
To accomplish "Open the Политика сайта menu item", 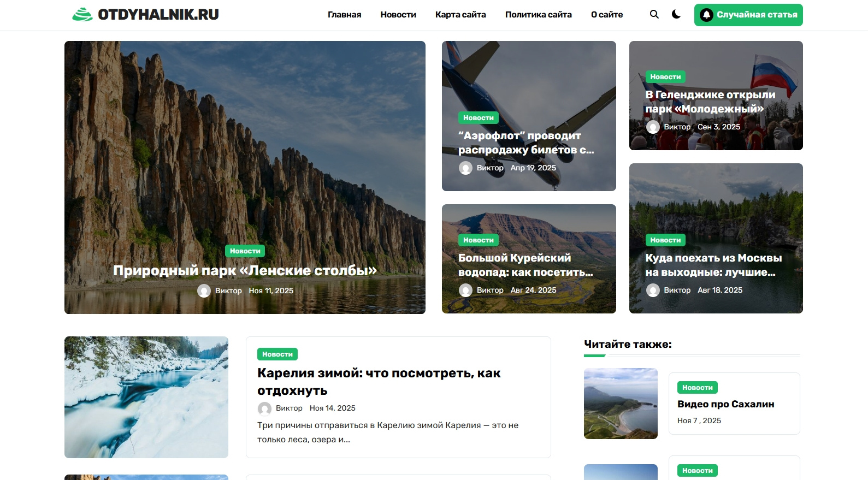I will tap(539, 15).
